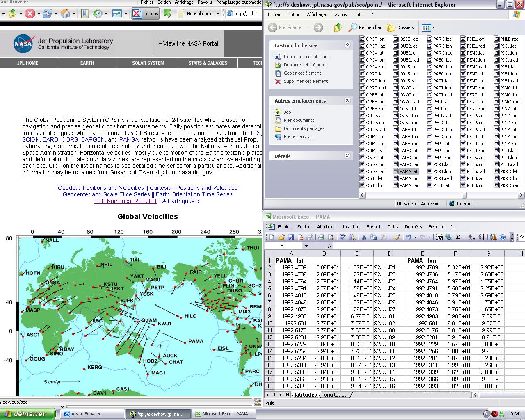Toggle the Dossiers folder pane button
The height and width of the screenshot is (420, 525).
401,27
